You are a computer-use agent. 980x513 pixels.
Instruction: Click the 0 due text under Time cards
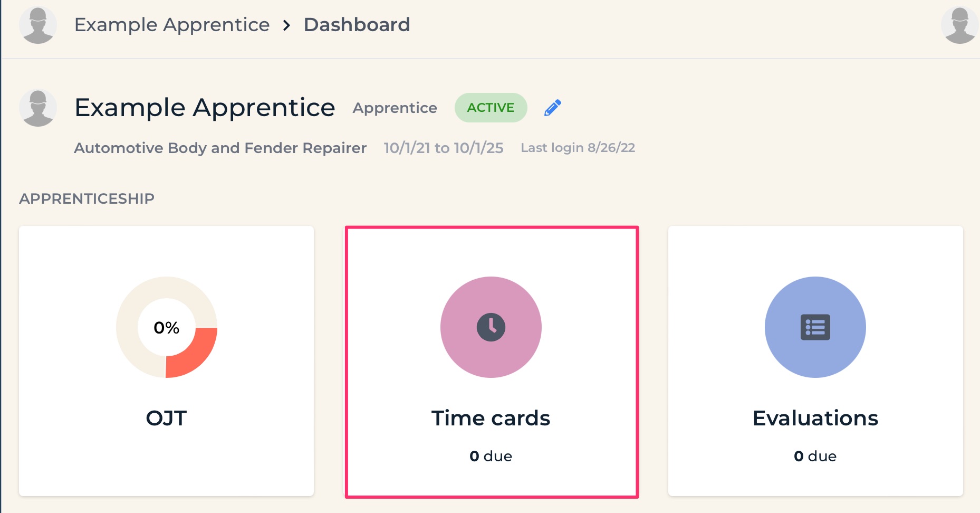(x=491, y=456)
